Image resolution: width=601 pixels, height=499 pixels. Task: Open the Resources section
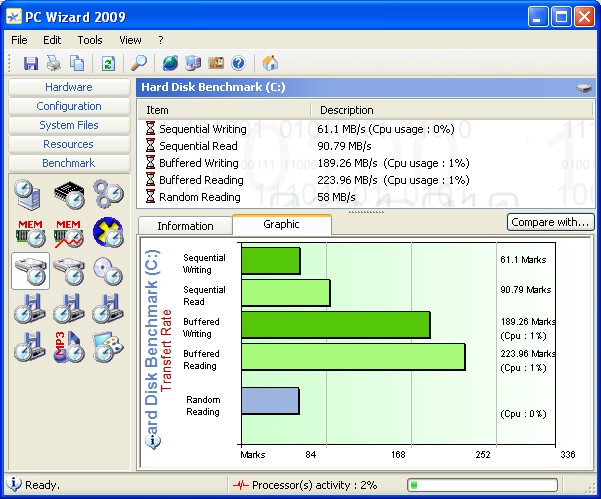(x=69, y=144)
